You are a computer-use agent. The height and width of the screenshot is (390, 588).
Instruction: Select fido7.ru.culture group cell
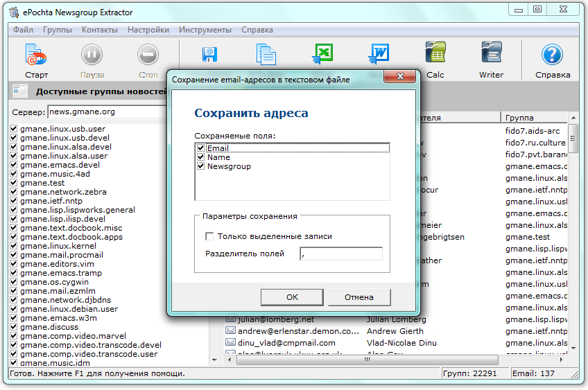[x=535, y=143]
